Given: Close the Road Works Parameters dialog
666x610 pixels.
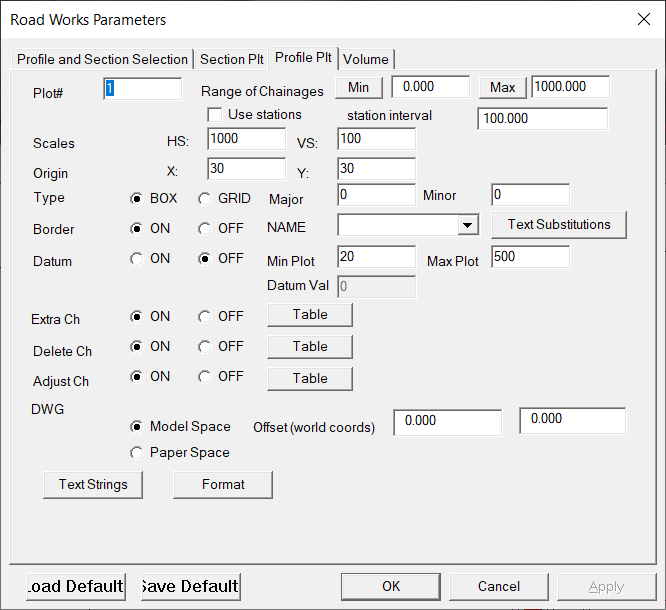Looking at the screenshot, I should [643, 19].
